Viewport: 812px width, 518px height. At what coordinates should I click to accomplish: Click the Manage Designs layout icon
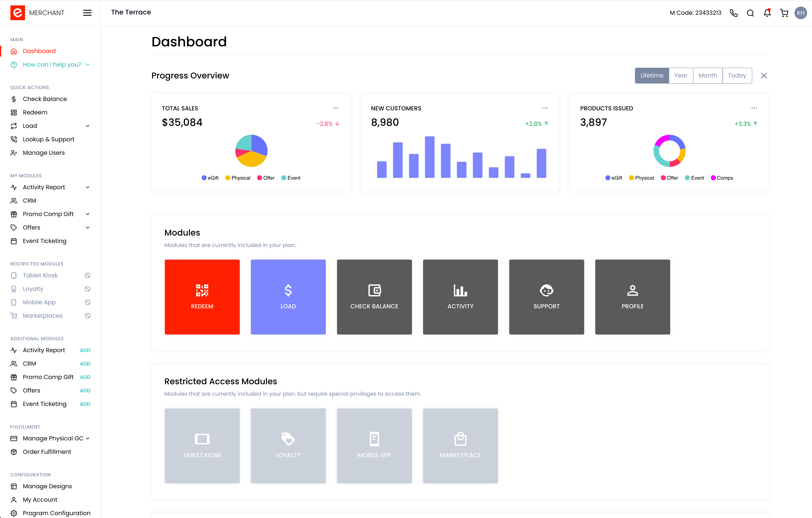coord(14,486)
